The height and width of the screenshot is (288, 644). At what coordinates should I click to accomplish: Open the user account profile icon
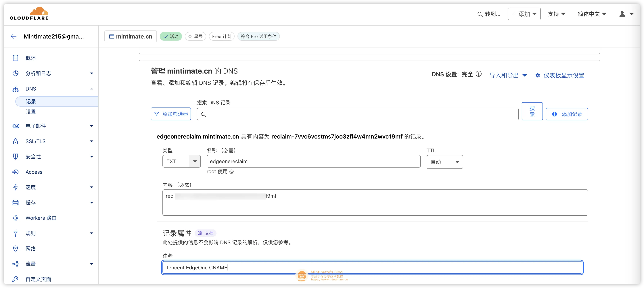click(x=622, y=14)
